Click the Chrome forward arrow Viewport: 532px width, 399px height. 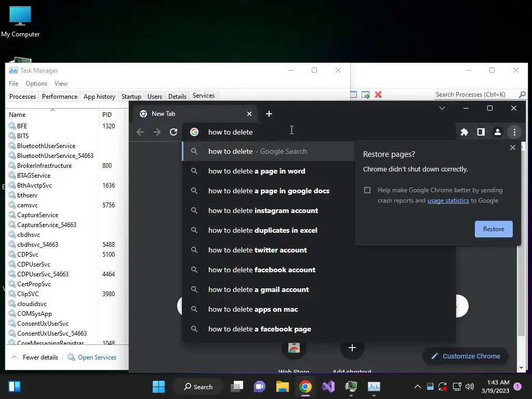click(157, 132)
